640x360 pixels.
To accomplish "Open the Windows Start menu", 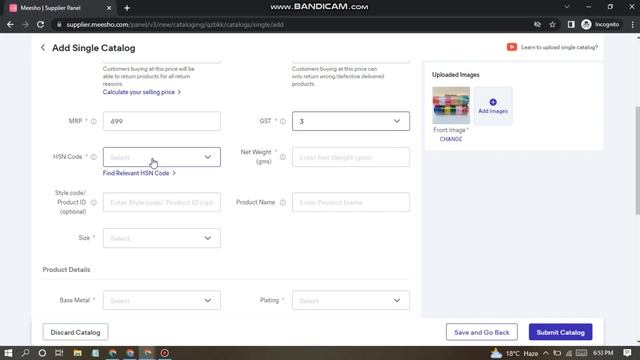I will [8, 353].
